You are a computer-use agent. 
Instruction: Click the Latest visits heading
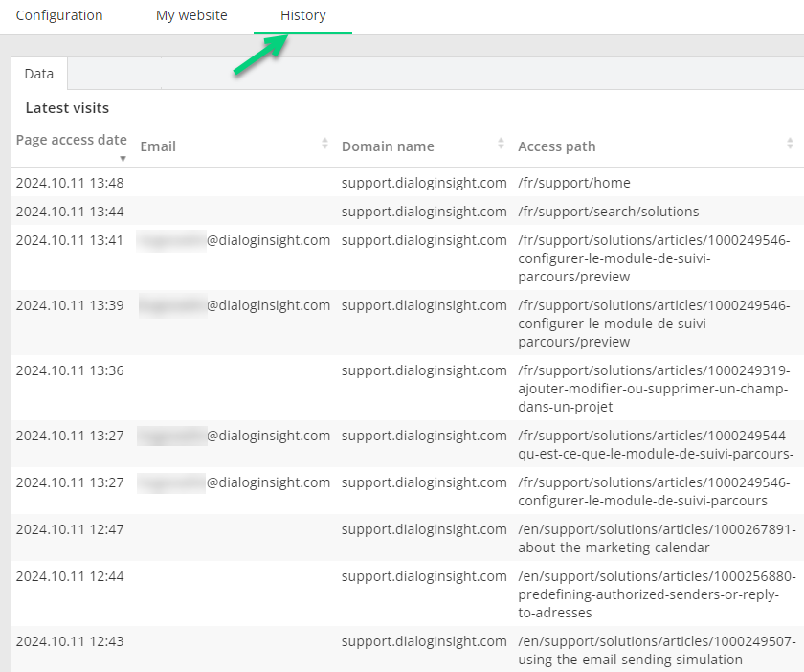[x=67, y=108]
